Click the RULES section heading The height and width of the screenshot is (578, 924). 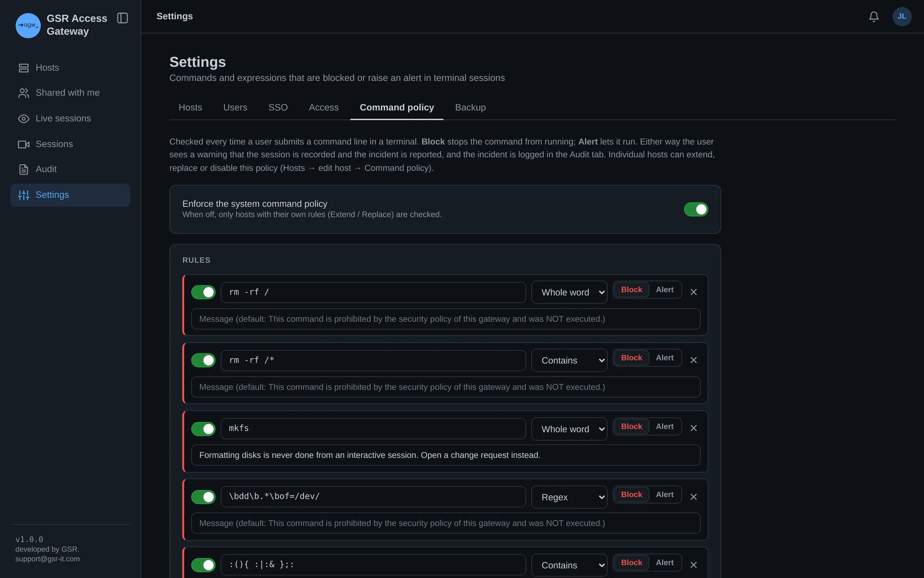[196, 260]
